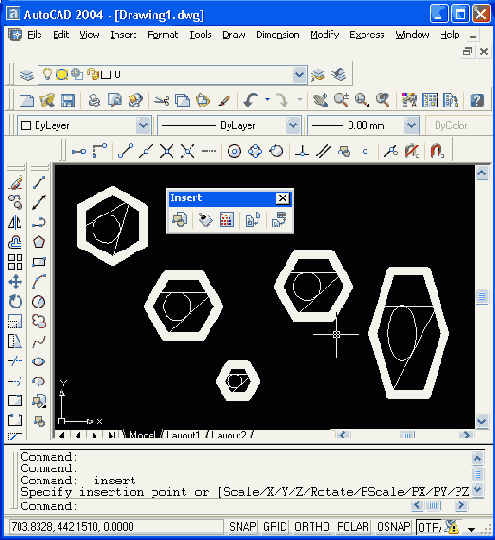Toggle ORTHO mode in status bar
The height and width of the screenshot is (540, 495).
coord(311,527)
